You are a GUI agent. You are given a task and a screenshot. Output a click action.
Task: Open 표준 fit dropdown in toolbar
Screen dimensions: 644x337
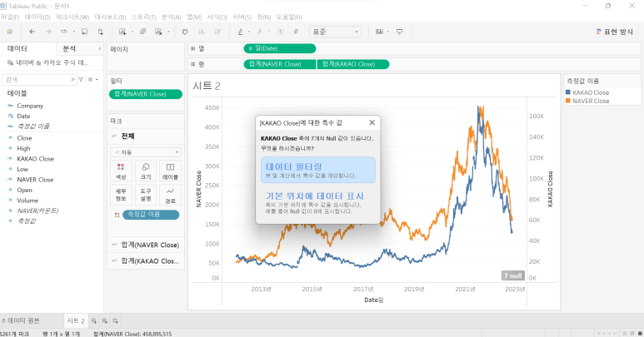pos(335,32)
